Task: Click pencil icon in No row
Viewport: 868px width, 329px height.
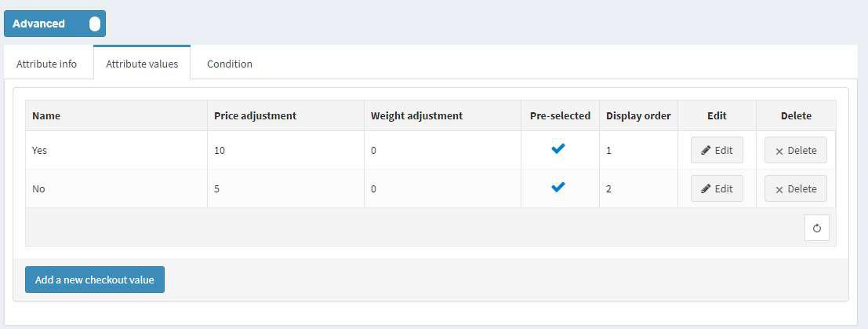Action: coord(706,188)
